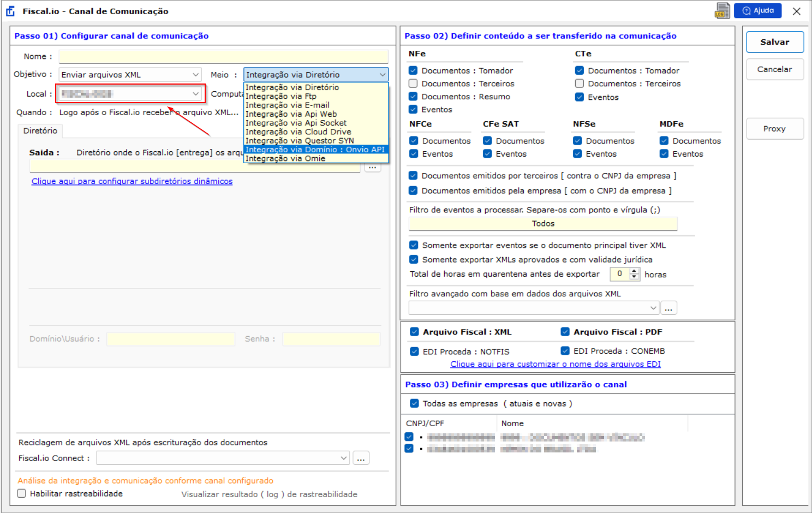812x513 pixels.
Task: Toggle MDFe Documentos checkbox
Action: pyautogui.click(x=664, y=141)
